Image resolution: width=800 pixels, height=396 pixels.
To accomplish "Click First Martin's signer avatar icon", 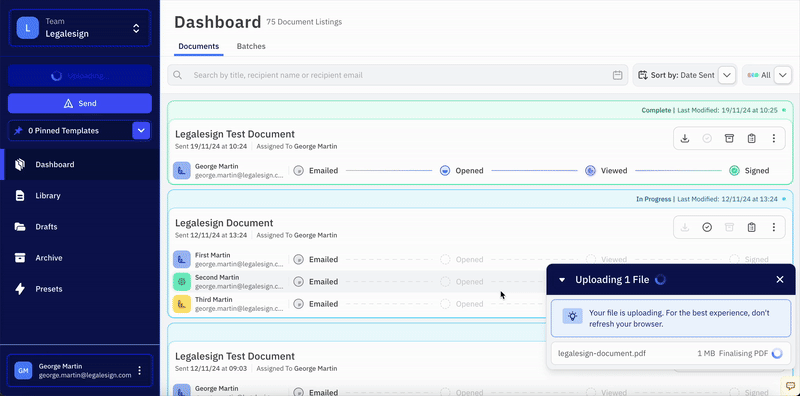I will click(182, 259).
